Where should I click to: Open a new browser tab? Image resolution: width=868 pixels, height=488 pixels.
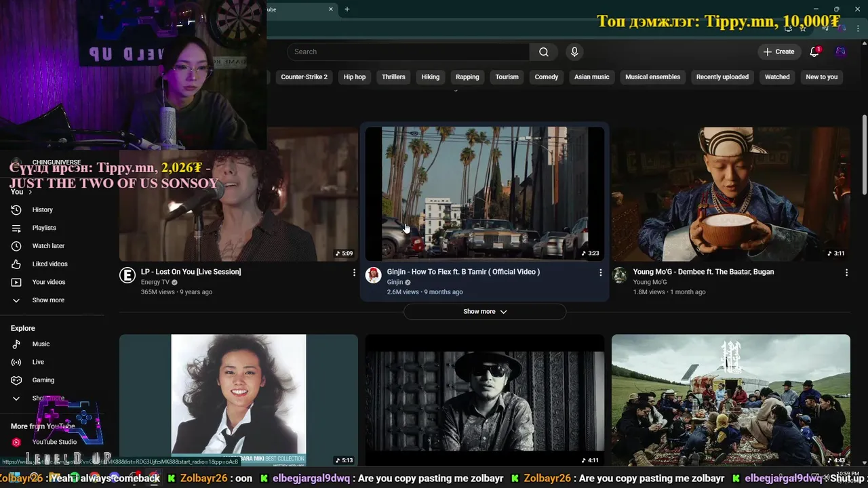[x=347, y=9]
